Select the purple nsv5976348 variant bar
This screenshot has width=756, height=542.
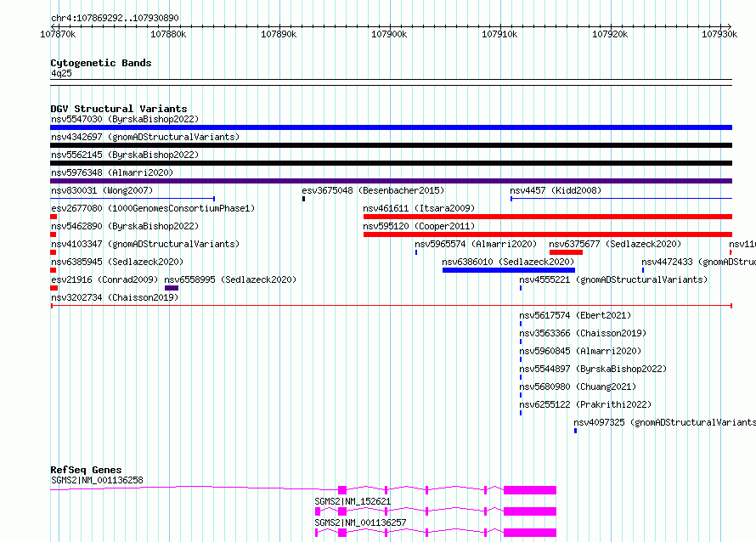[x=391, y=181]
